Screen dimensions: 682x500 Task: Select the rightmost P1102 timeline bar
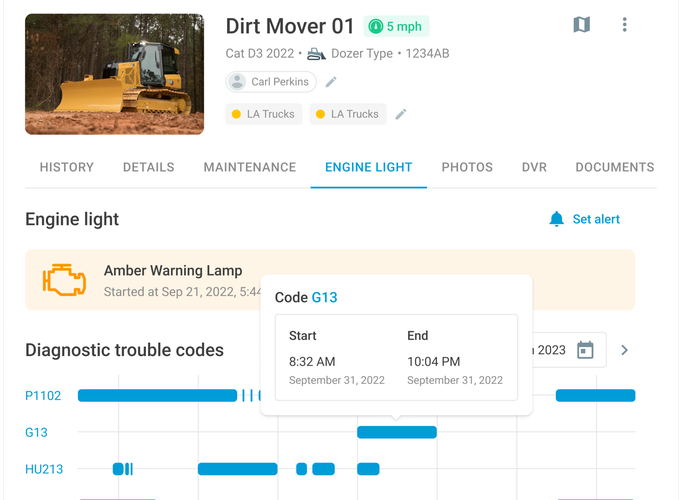pyautogui.click(x=595, y=396)
